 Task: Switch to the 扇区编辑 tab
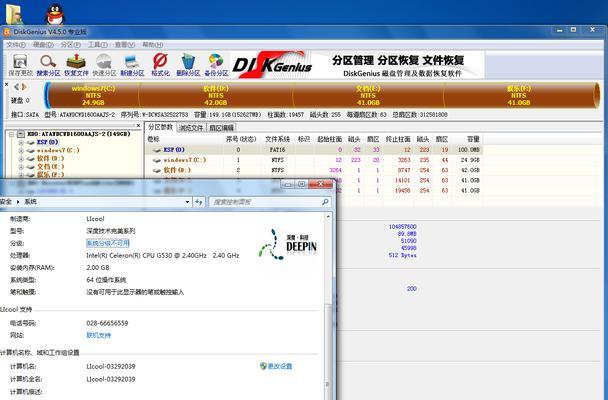[221, 128]
